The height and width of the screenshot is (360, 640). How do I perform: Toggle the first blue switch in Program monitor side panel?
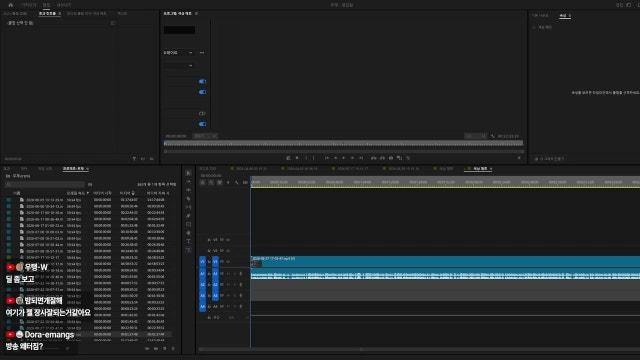[202, 82]
